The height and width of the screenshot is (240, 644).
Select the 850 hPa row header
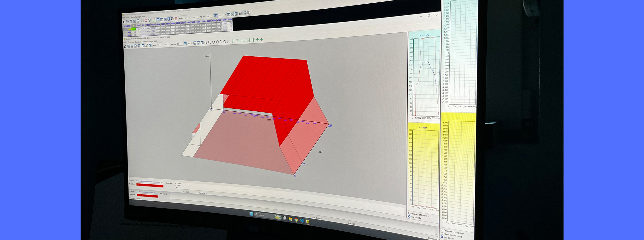coord(128,33)
